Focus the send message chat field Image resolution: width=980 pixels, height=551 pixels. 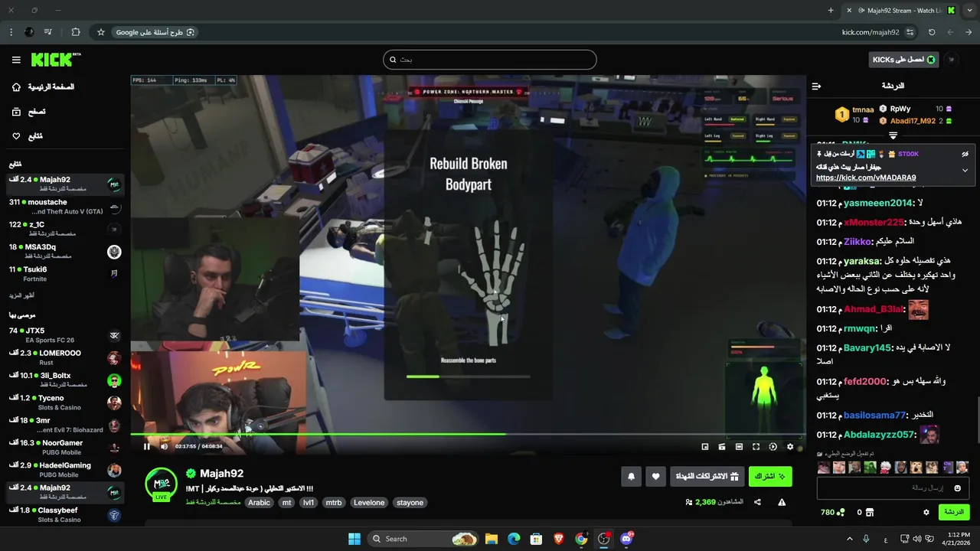[893, 487]
